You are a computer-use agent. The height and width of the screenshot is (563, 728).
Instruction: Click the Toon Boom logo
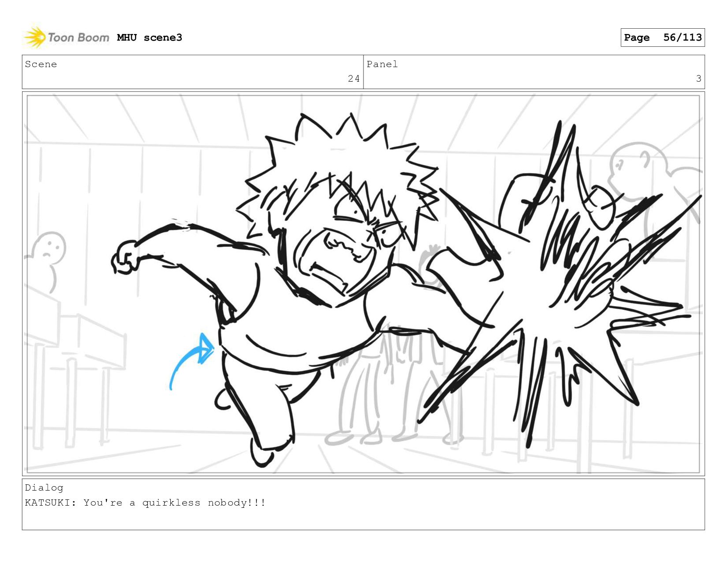tap(66, 38)
